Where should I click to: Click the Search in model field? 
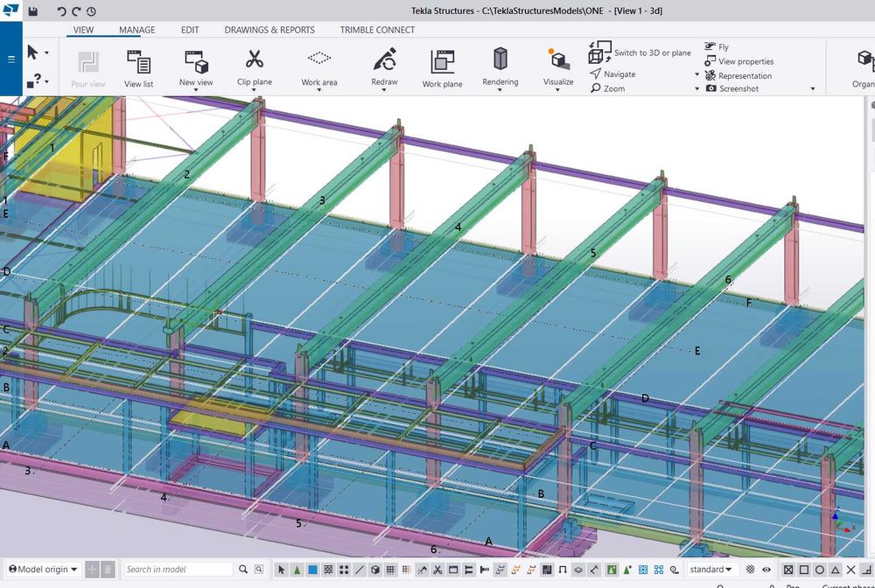pyautogui.click(x=177, y=569)
